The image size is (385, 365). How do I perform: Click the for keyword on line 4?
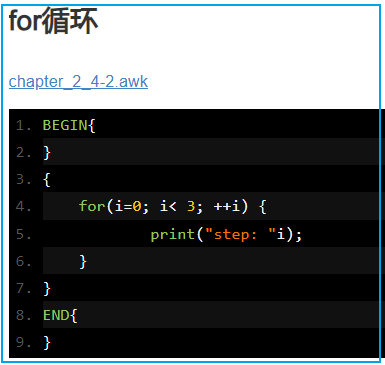coord(92,206)
